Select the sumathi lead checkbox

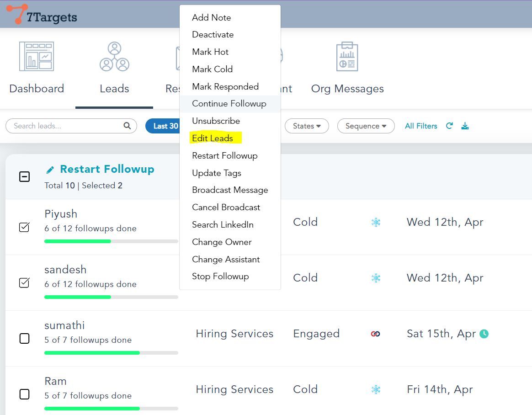point(24,339)
